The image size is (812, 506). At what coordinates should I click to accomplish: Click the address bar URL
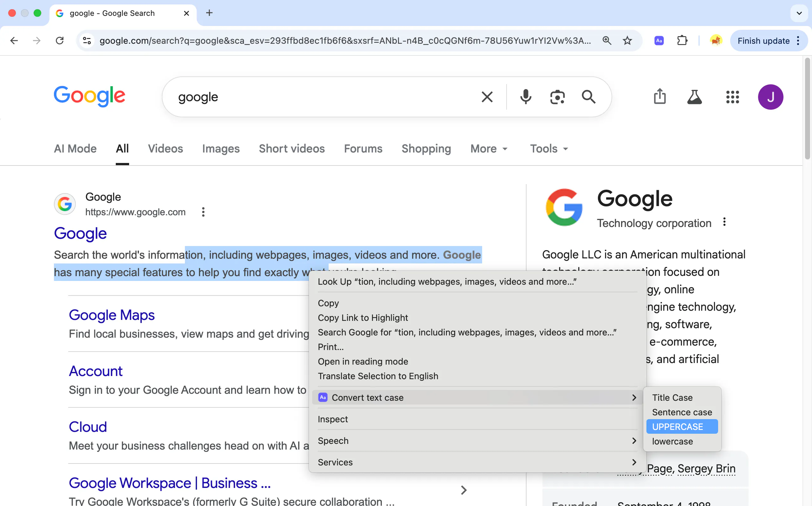345,41
